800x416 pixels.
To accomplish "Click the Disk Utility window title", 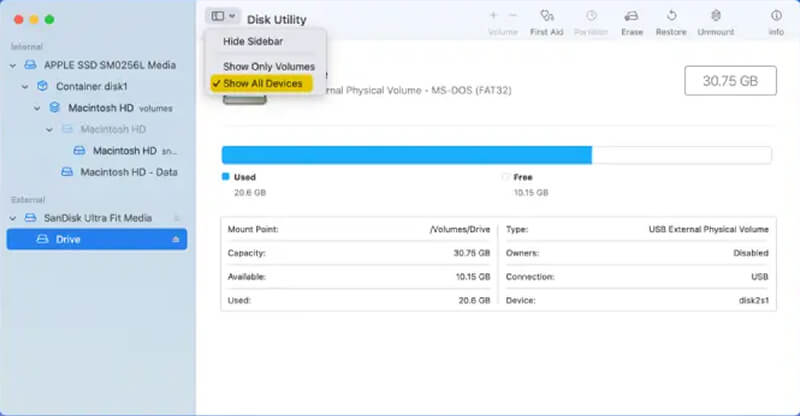I will (x=277, y=20).
